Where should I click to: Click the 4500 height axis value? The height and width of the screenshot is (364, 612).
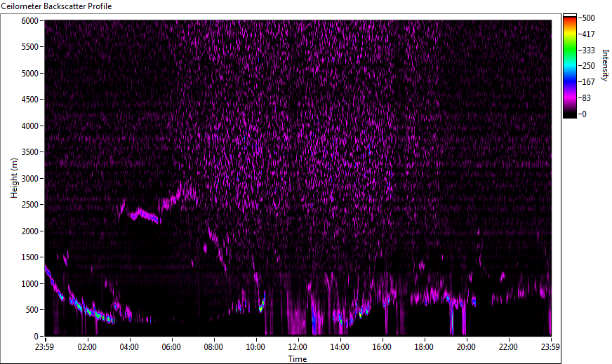[29, 100]
